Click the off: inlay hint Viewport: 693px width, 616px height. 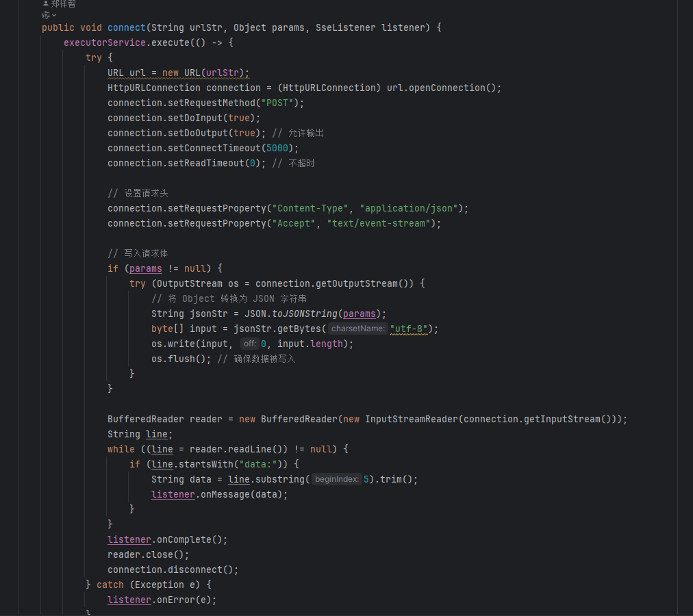coord(250,344)
